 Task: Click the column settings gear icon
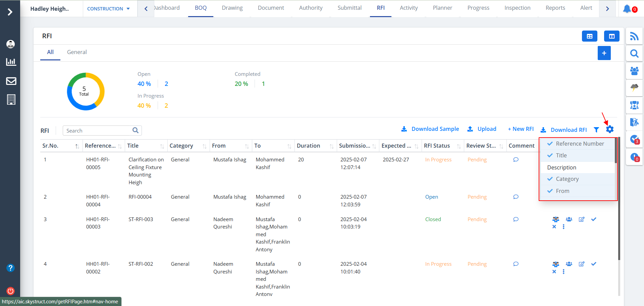point(610,129)
